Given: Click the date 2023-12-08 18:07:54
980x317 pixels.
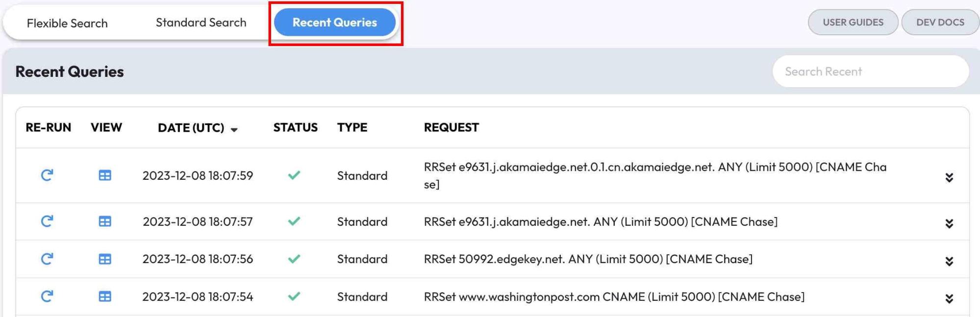Looking at the screenshot, I should click(x=198, y=296).
